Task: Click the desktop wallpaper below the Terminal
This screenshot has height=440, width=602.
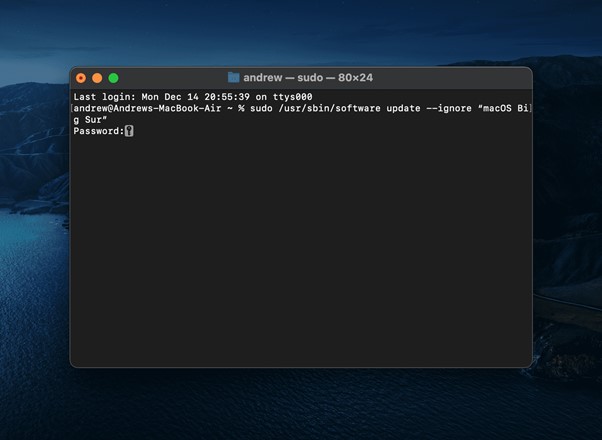Action: [x=300, y=405]
